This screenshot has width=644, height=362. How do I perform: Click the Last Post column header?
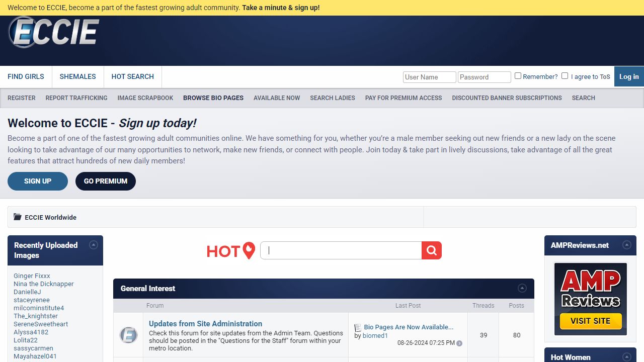pyautogui.click(x=408, y=306)
